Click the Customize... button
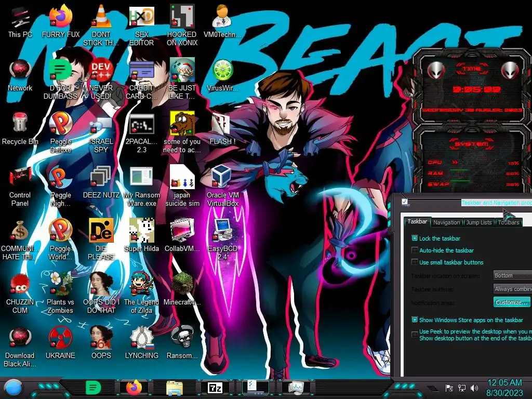 click(x=512, y=302)
